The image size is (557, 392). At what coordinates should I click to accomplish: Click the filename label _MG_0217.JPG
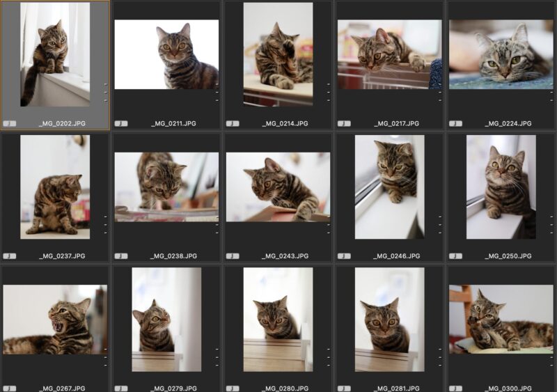point(396,123)
